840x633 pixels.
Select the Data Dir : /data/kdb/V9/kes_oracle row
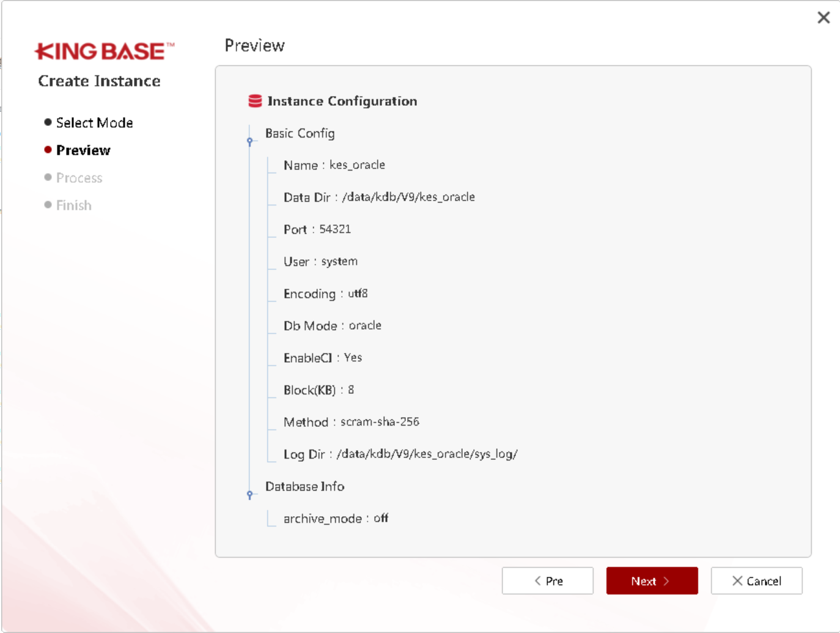click(379, 197)
